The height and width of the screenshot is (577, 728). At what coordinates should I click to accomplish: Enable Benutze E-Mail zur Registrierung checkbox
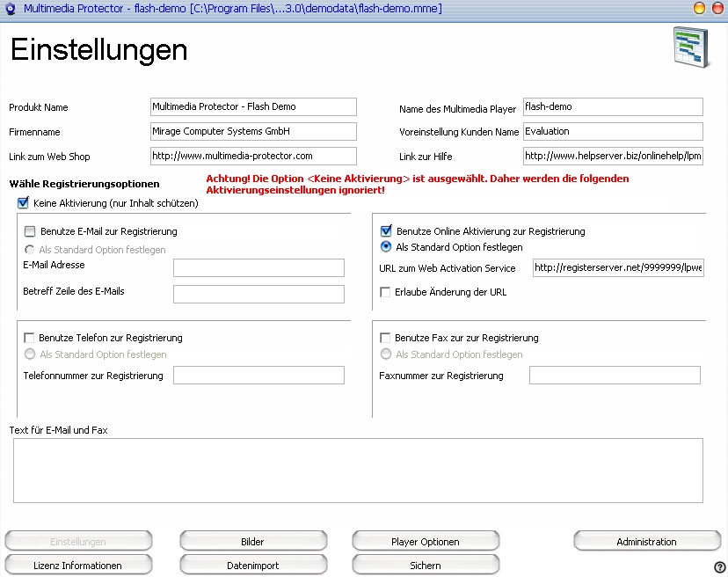tap(30, 231)
